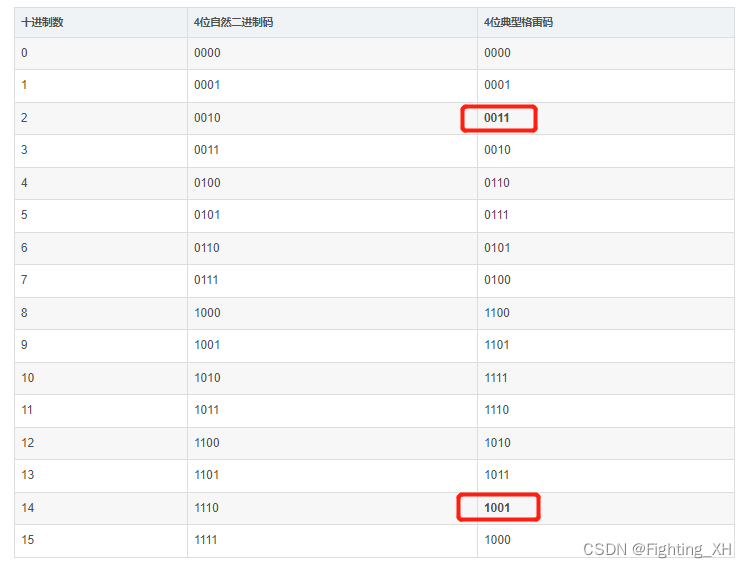Viewport: 746px width, 568px height.
Task: Pick Gray code 1101 in decimal 9 row
Action: [497, 345]
